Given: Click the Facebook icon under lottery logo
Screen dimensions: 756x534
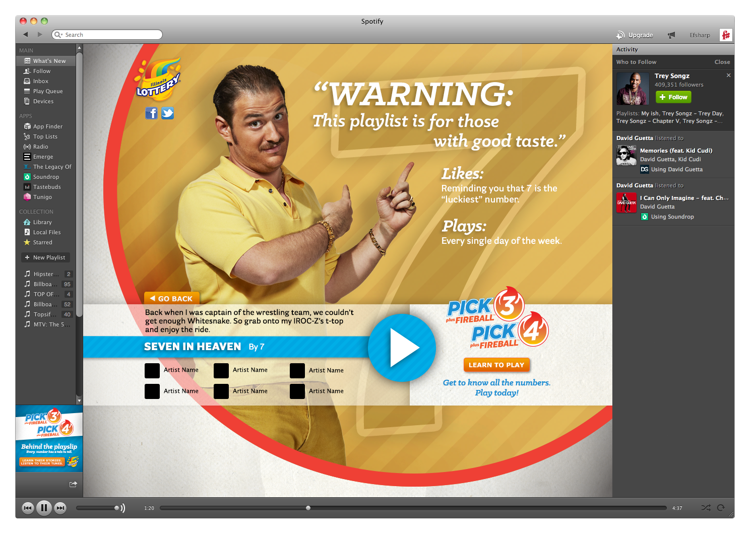Looking at the screenshot, I should pos(151,113).
